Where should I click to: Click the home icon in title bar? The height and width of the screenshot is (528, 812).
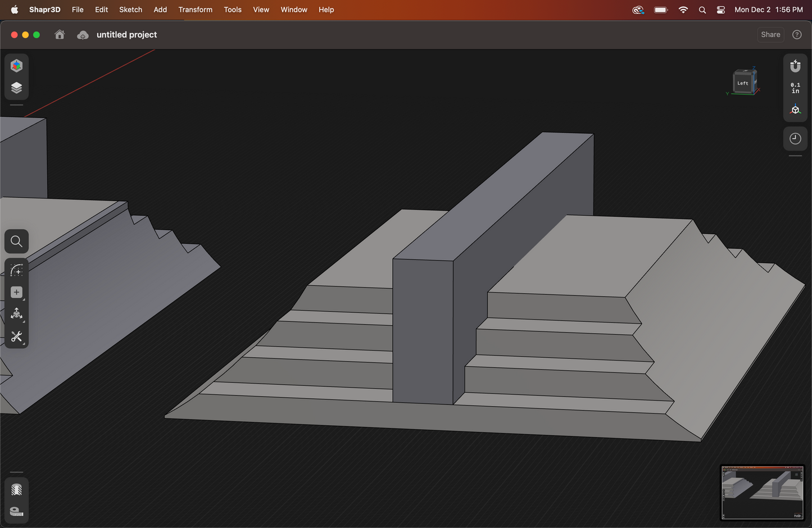point(60,35)
